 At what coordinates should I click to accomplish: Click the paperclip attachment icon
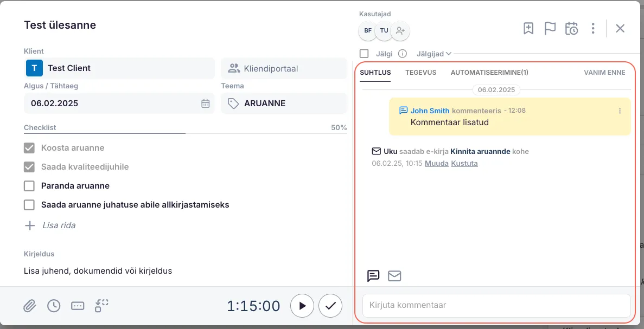click(29, 306)
